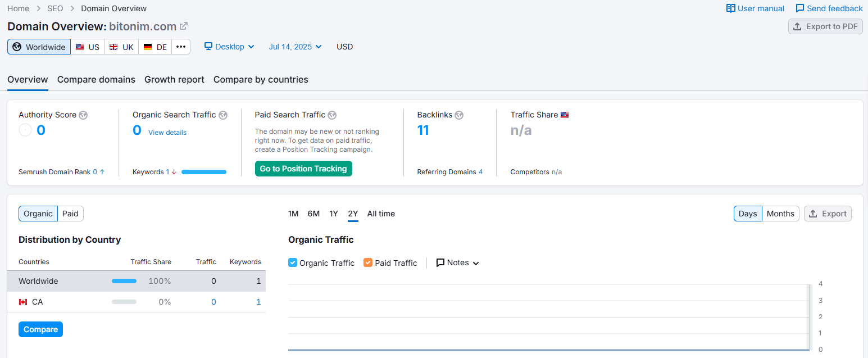
Task: Uncheck the Paid Traffic checkbox
Action: click(368, 262)
